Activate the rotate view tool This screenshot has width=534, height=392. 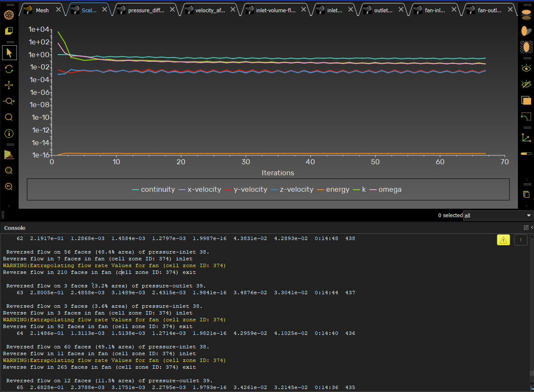pos(9,69)
